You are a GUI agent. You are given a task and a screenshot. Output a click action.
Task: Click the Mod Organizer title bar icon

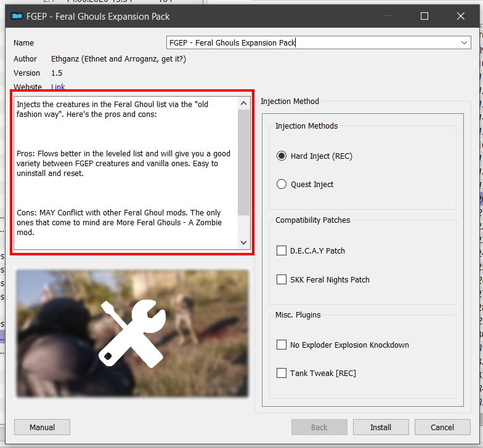pos(17,16)
